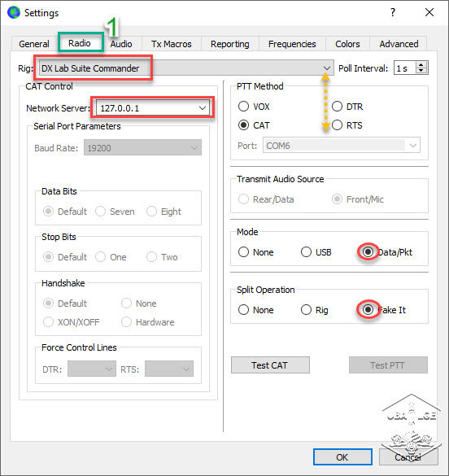Decrease Poll Interval with down arrow
The height and width of the screenshot is (476, 449).
[x=421, y=71]
